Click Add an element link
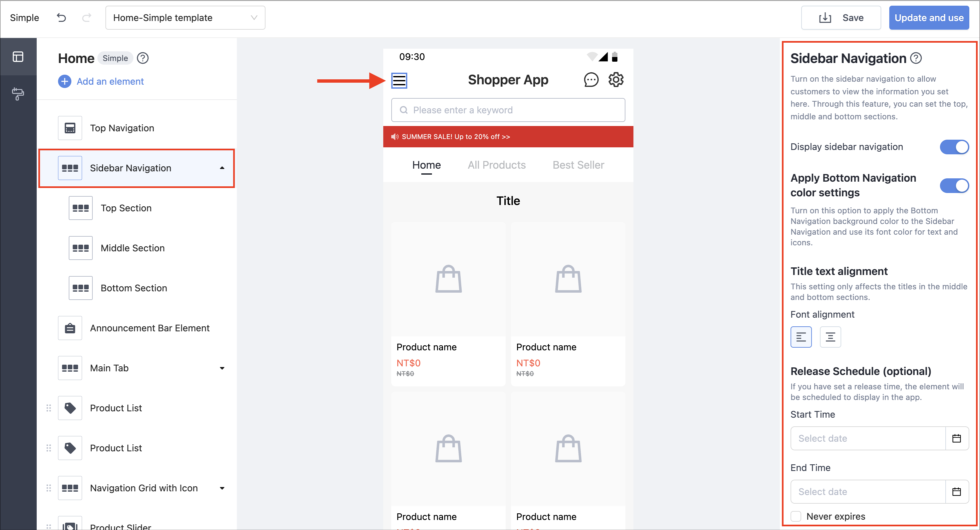Image resolution: width=980 pixels, height=530 pixels. (x=110, y=81)
